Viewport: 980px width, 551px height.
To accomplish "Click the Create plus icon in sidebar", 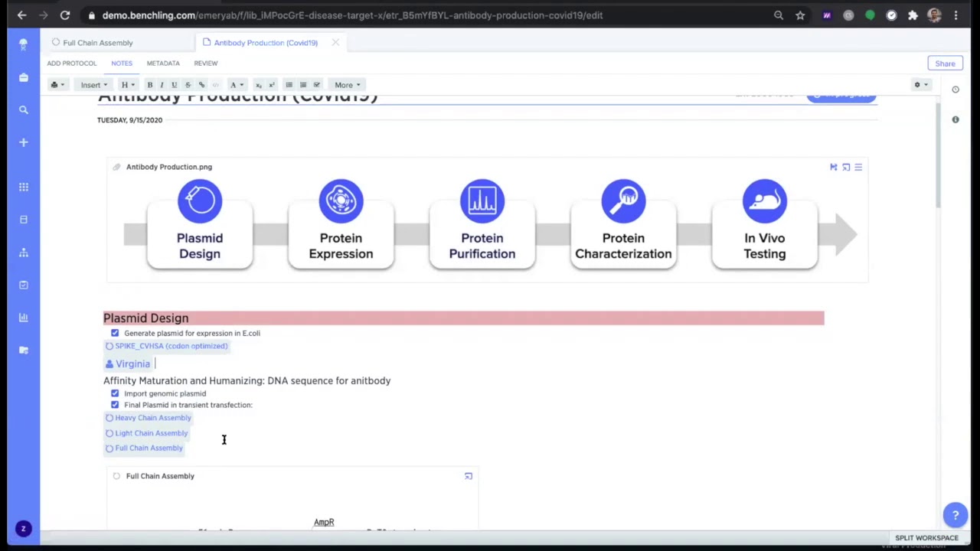I will 23,142.
